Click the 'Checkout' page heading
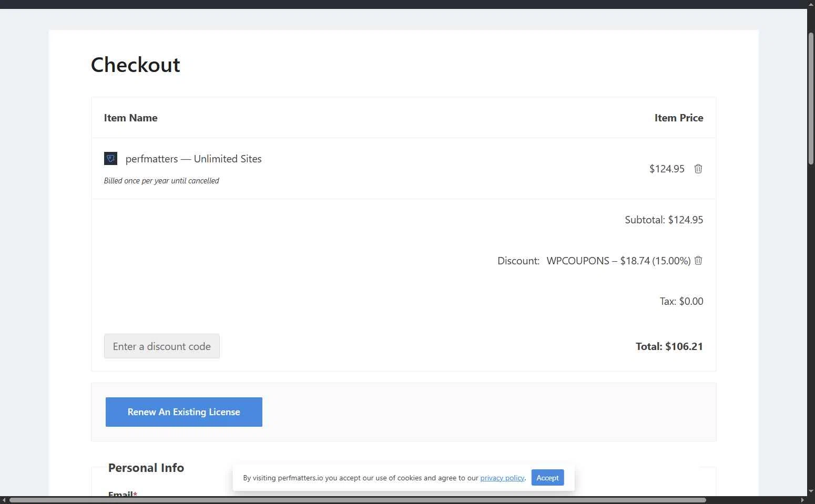Viewport: 815px width, 504px height. click(x=136, y=65)
